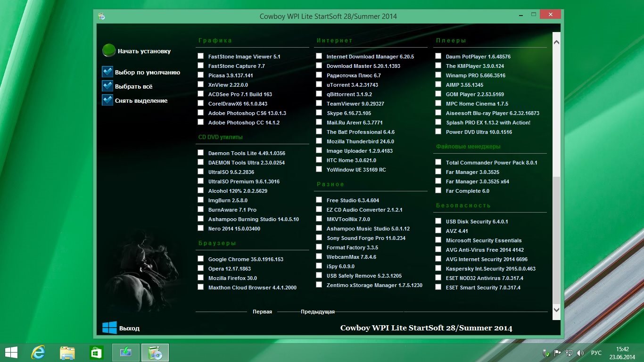Viewport: 644px width, 362px height.
Task: Check ESET Smart Security 7.0.317.4
Action: click(438, 287)
